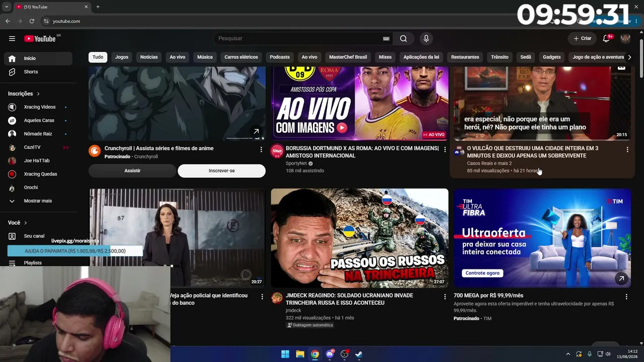644x362 pixels.
Task: Expand the Inscrições section
Action: tap(24, 94)
